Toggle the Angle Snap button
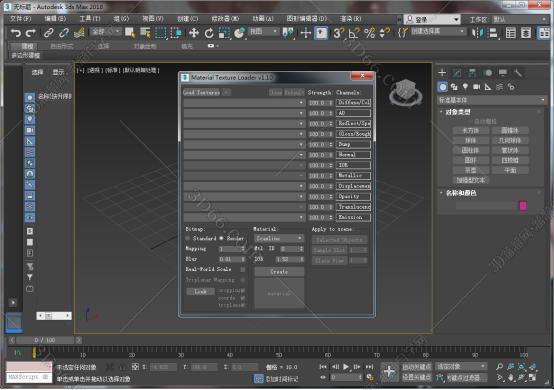This screenshot has height=390, width=554. click(354, 33)
